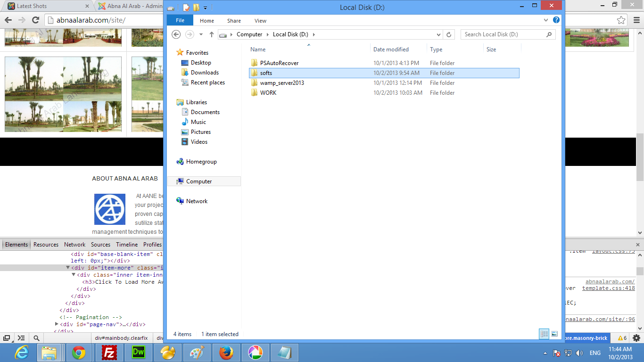Open the address bar history dropdown
The image size is (644, 362).
[x=438, y=34]
